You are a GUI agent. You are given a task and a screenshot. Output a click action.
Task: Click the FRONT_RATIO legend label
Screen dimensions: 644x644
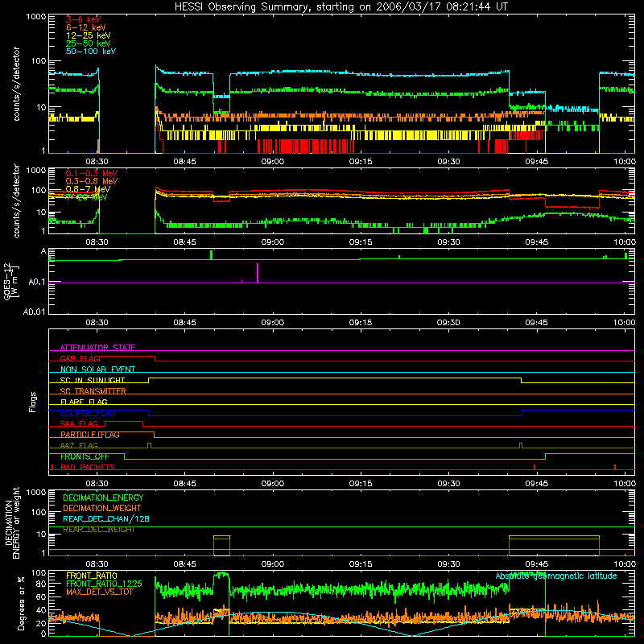tap(92, 576)
